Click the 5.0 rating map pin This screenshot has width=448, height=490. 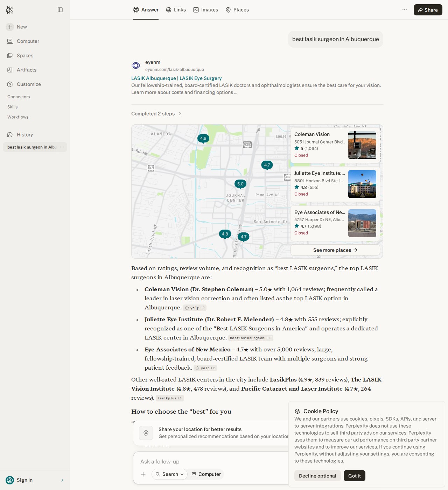240,184
